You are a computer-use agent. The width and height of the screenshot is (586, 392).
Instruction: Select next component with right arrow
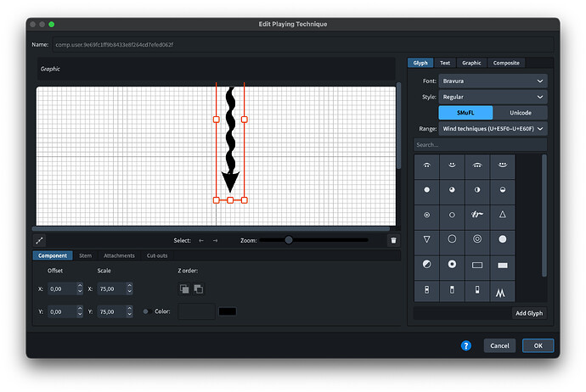215,240
